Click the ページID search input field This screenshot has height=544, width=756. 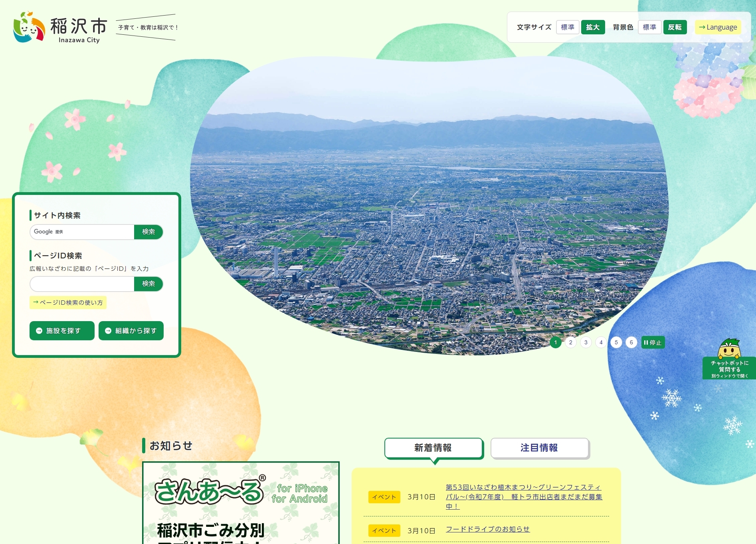(82, 284)
